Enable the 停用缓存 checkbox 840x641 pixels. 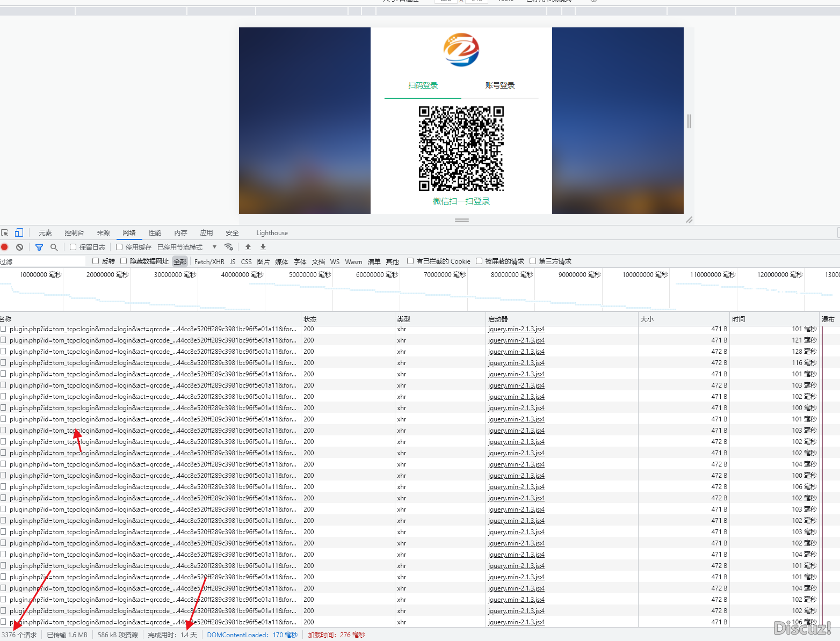119,247
